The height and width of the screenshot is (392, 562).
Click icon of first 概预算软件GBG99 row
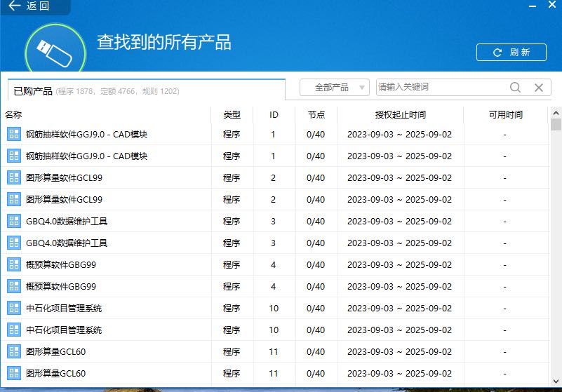pos(14,265)
